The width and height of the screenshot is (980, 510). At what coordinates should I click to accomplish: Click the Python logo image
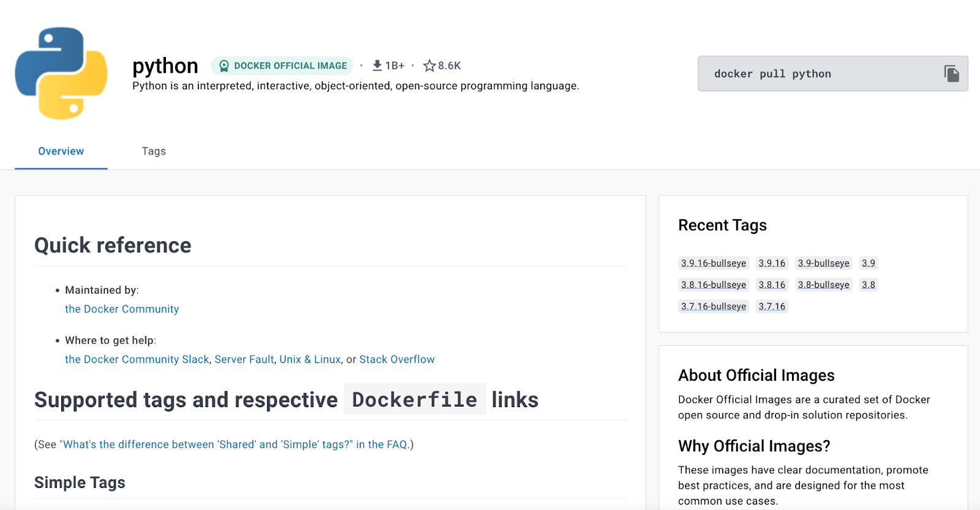pyautogui.click(x=61, y=73)
